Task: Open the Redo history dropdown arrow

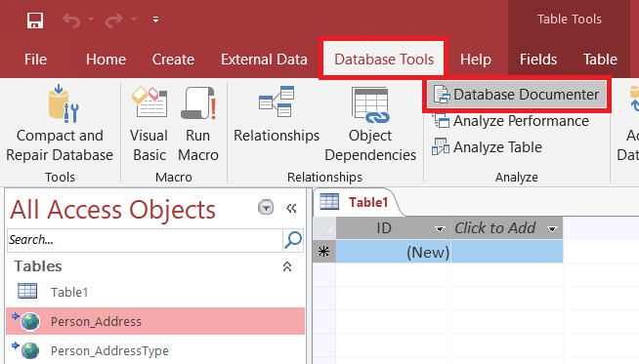Action: (133, 20)
